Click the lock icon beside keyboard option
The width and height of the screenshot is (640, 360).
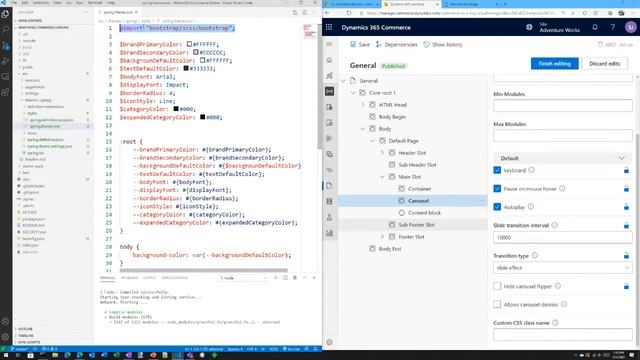[626, 170]
